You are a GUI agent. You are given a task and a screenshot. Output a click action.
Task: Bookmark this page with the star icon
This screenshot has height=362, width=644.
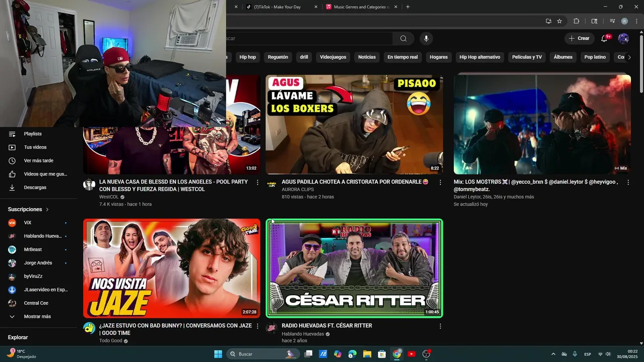559,21
